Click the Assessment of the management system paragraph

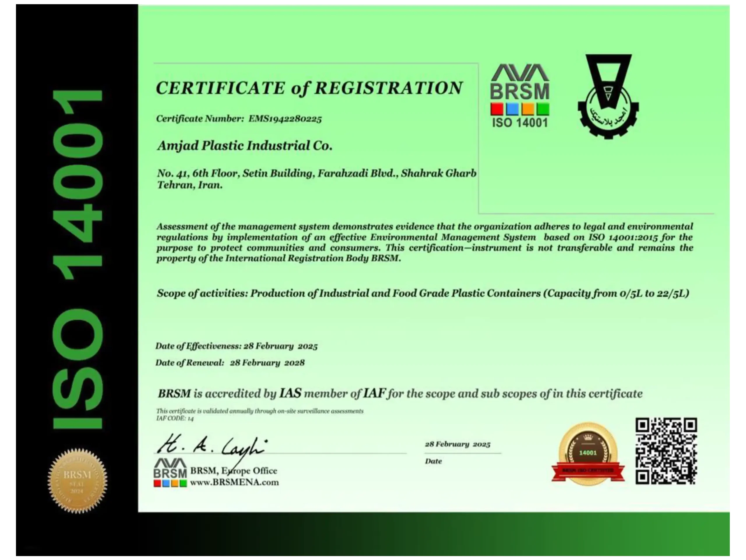point(425,242)
